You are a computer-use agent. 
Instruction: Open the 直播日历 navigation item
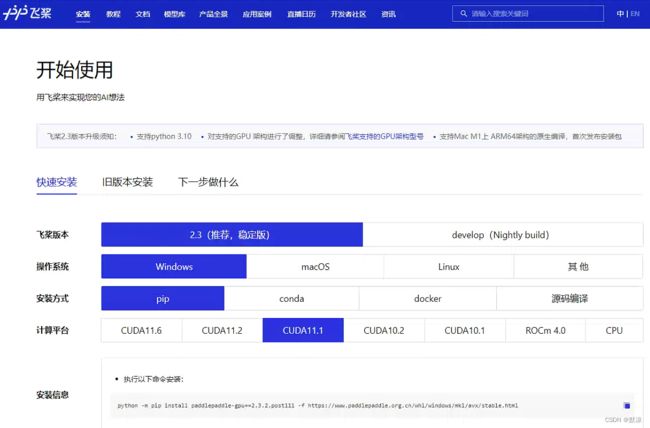coord(301,14)
